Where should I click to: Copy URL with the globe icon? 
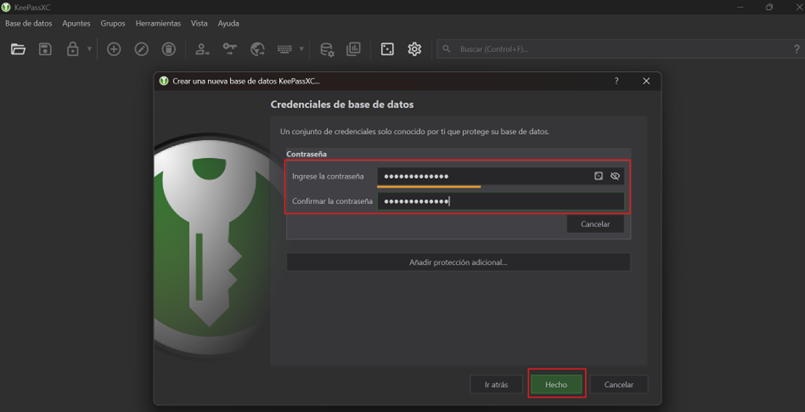coord(257,49)
